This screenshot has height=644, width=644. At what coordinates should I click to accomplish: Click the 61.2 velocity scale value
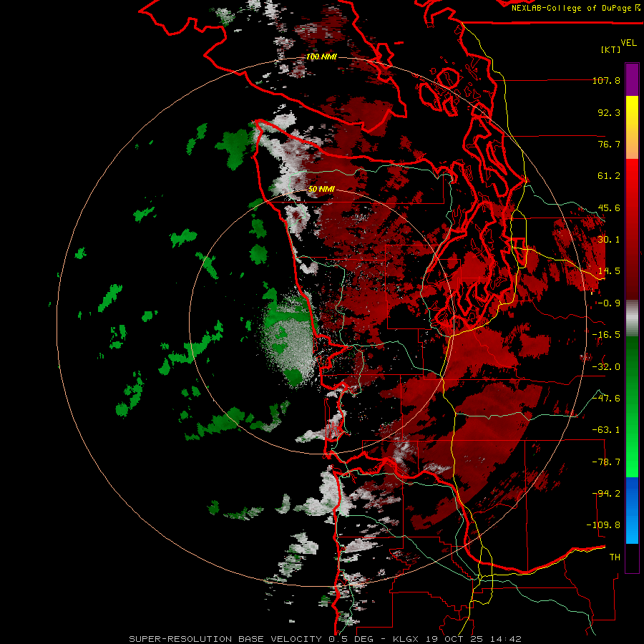click(x=609, y=176)
